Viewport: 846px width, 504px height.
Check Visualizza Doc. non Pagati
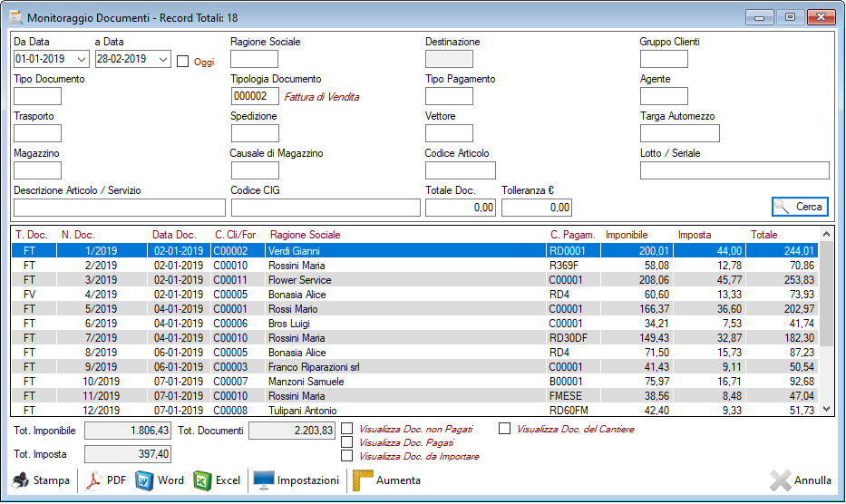pyautogui.click(x=346, y=429)
